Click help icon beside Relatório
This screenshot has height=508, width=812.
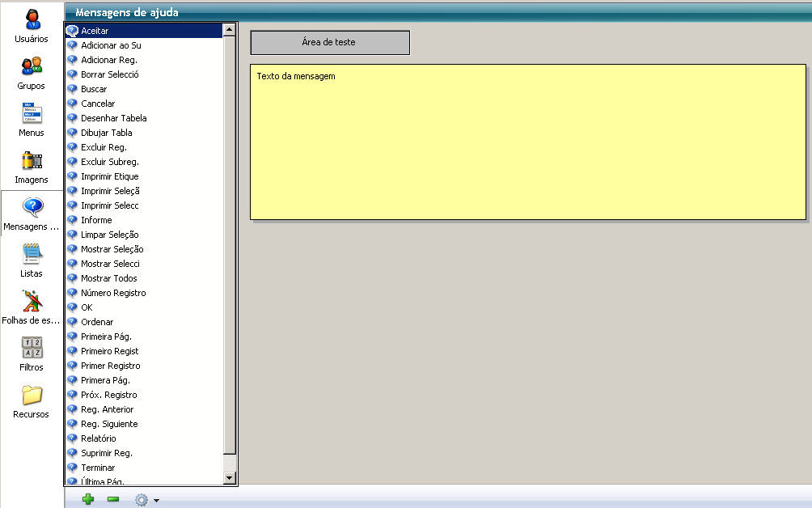(x=73, y=438)
